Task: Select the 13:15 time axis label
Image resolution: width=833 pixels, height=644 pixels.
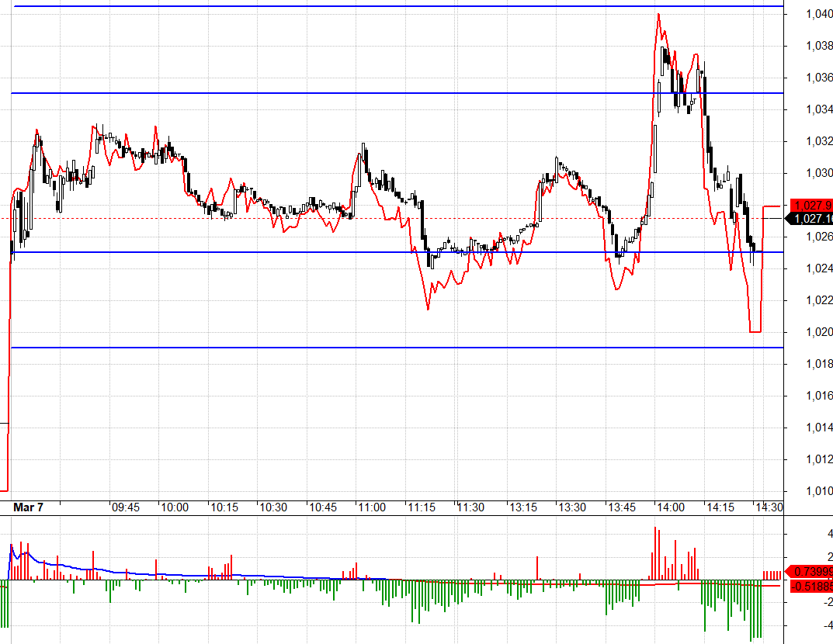Action: point(522,507)
